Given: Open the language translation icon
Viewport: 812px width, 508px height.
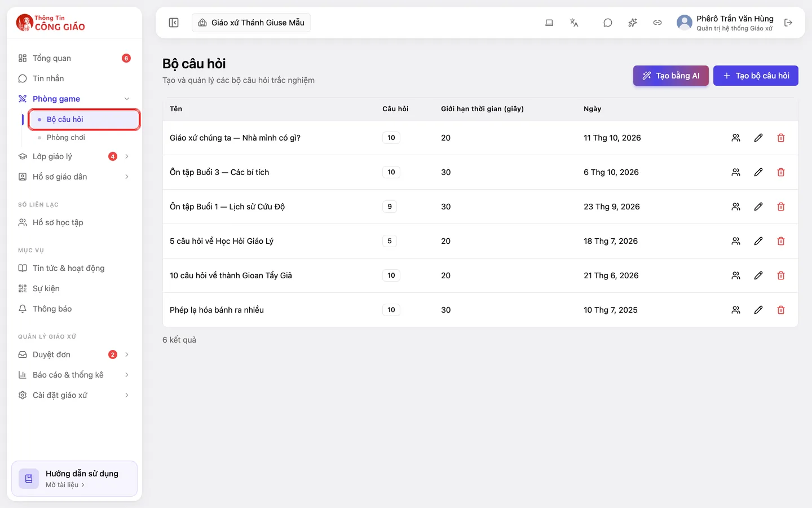Looking at the screenshot, I should [x=574, y=23].
